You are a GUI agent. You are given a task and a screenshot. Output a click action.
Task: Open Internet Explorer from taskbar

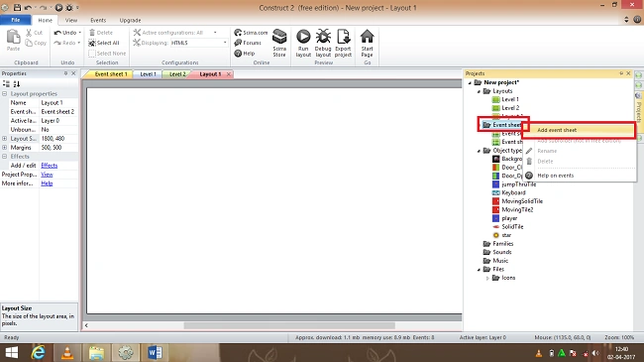[x=38, y=352]
